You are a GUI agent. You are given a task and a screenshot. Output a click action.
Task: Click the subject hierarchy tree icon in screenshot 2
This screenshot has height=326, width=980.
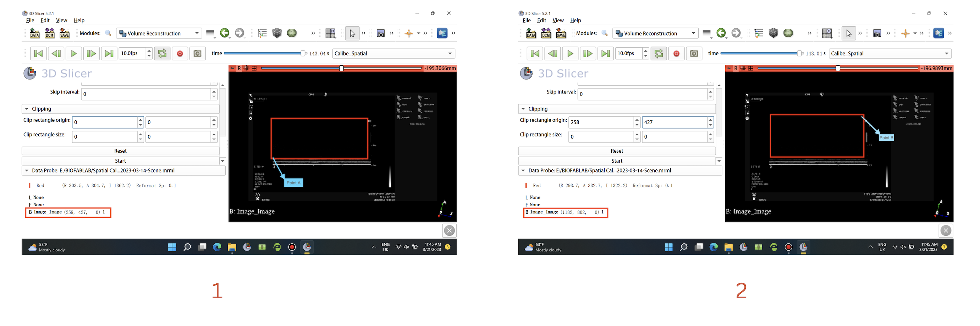tap(759, 33)
